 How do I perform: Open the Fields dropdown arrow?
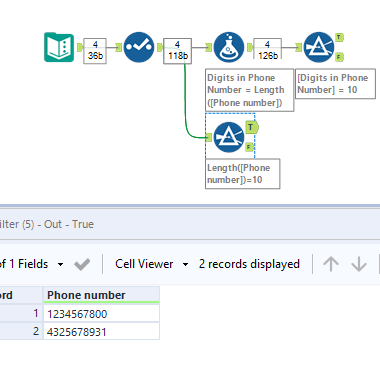pyautogui.click(x=60, y=264)
